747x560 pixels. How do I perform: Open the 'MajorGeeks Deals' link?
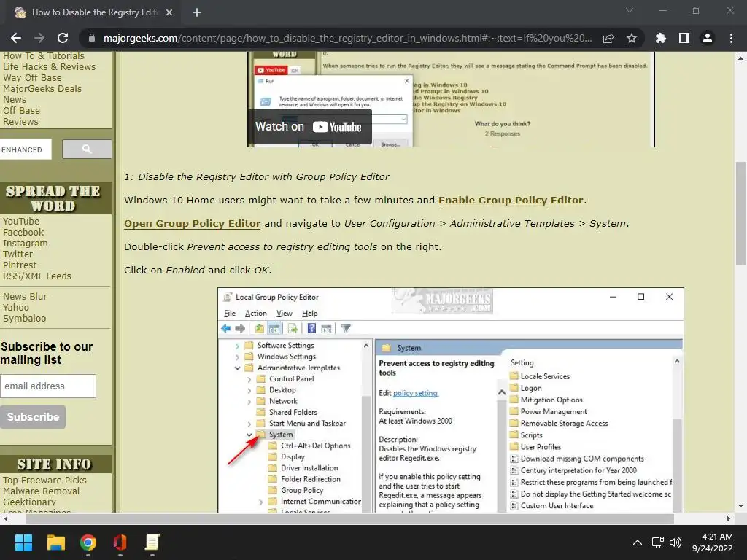pos(42,88)
